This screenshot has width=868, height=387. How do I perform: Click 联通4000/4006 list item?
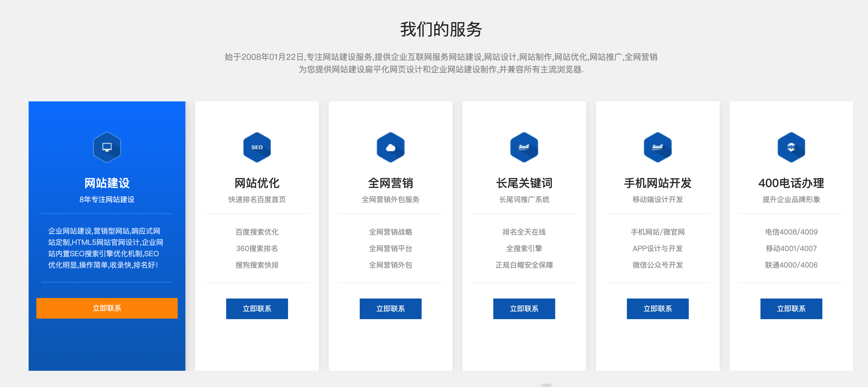pos(791,265)
